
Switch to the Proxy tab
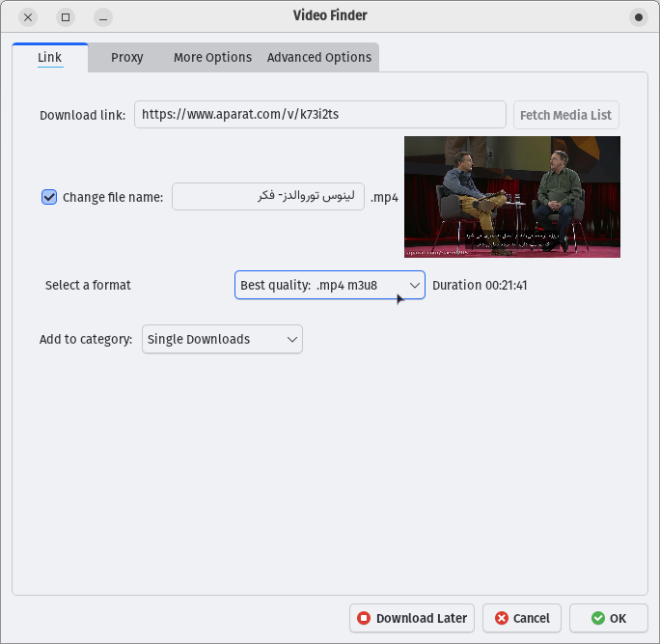(x=126, y=57)
